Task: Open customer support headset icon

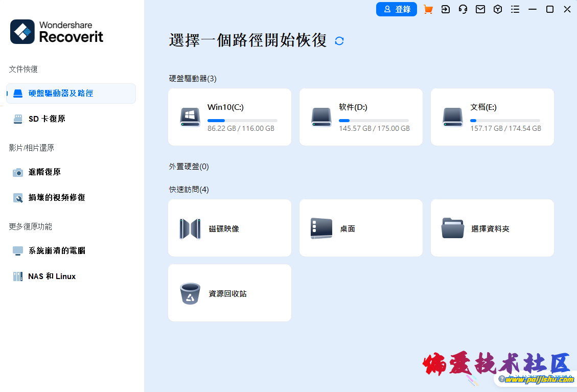Action: click(x=463, y=9)
